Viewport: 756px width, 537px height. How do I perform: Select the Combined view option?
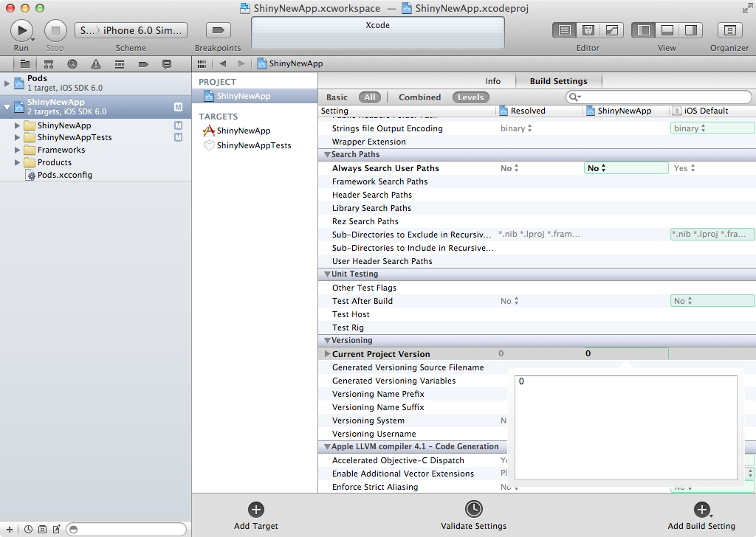pyautogui.click(x=419, y=97)
